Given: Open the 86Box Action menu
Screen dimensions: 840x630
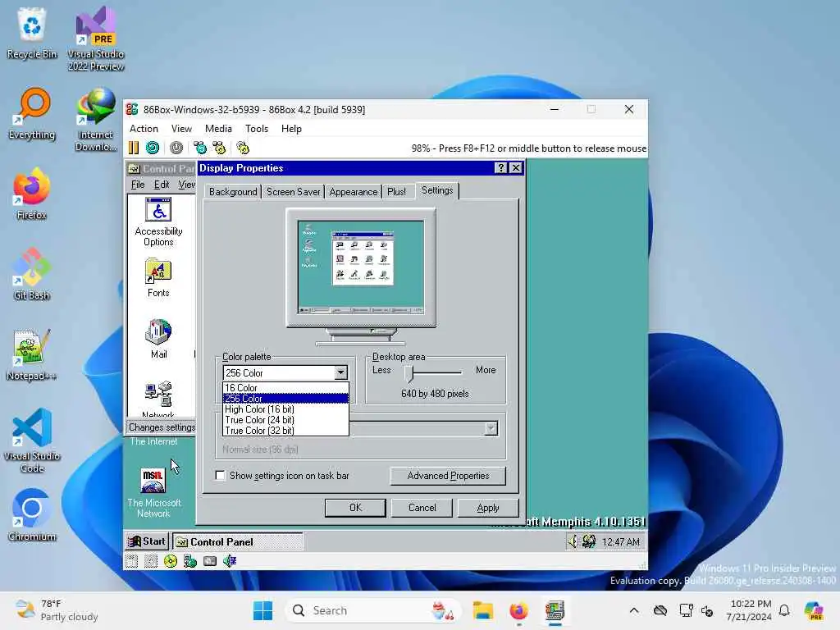Looking at the screenshot, I should pyautogui.click(x=144, y=129).
